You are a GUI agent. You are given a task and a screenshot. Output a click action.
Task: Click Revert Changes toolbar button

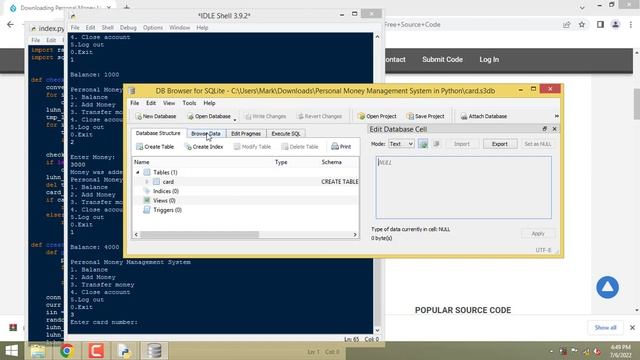320,116
